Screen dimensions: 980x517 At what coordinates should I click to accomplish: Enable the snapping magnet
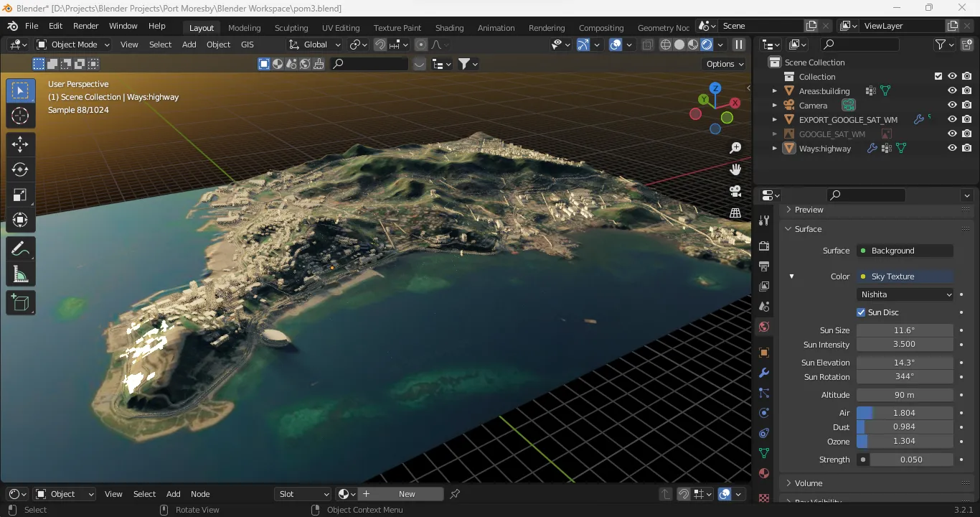click(379, 44)
